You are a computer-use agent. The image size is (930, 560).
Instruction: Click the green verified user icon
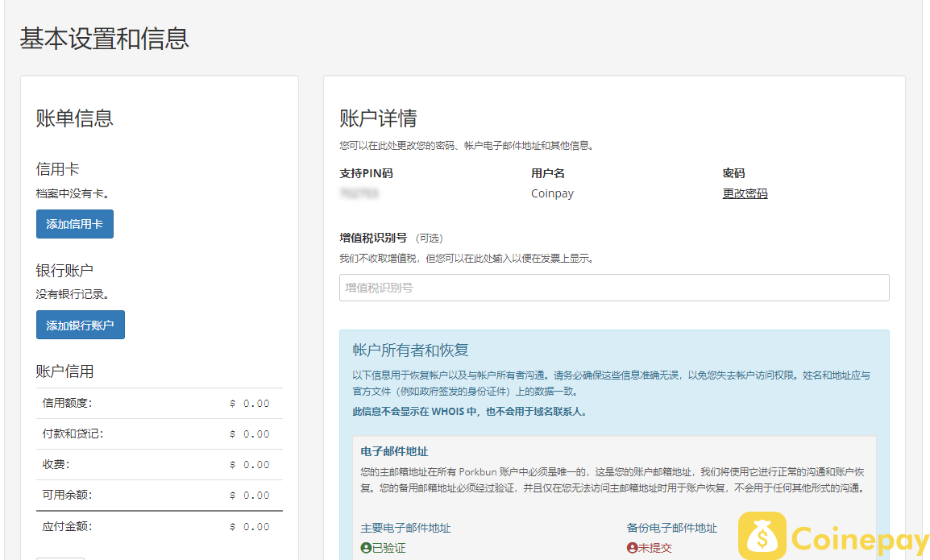[366, 548]
